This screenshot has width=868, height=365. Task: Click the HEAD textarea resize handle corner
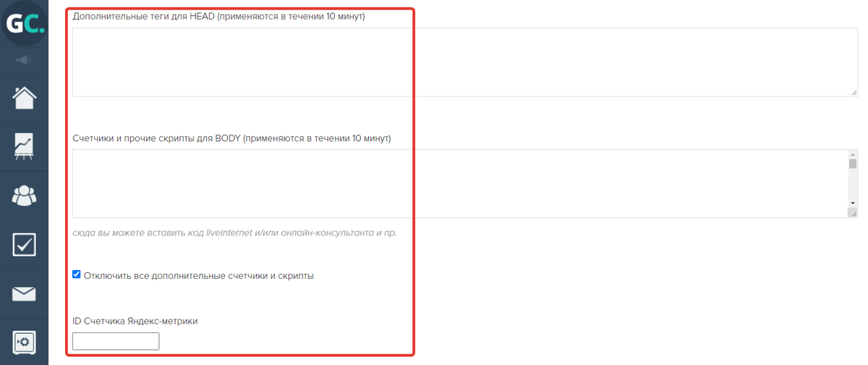point(853,92)
